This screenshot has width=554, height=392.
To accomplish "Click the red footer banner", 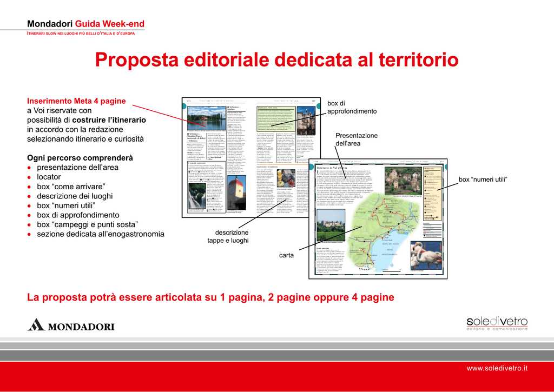I will point(277,376).
